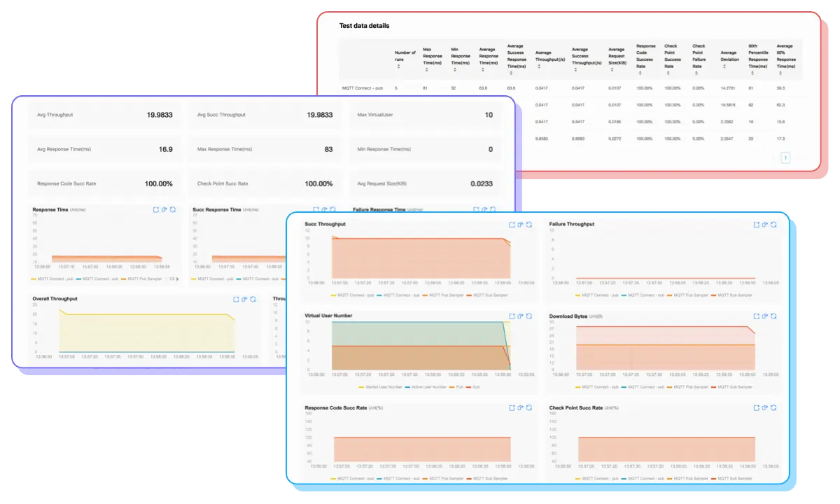Expand the Response Time chart fullscreen
The image size is (840, 504).
click(155, 209)
